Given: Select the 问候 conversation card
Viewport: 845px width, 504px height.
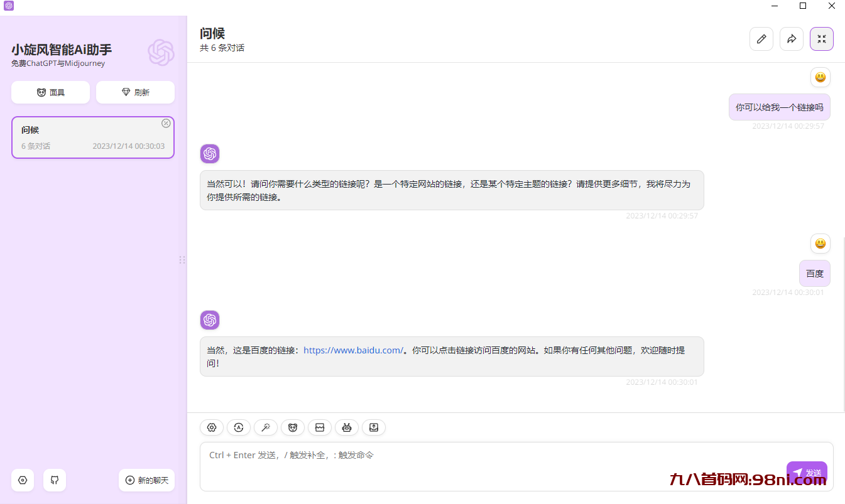Looking at the screenshot, I should pos(93,137).
